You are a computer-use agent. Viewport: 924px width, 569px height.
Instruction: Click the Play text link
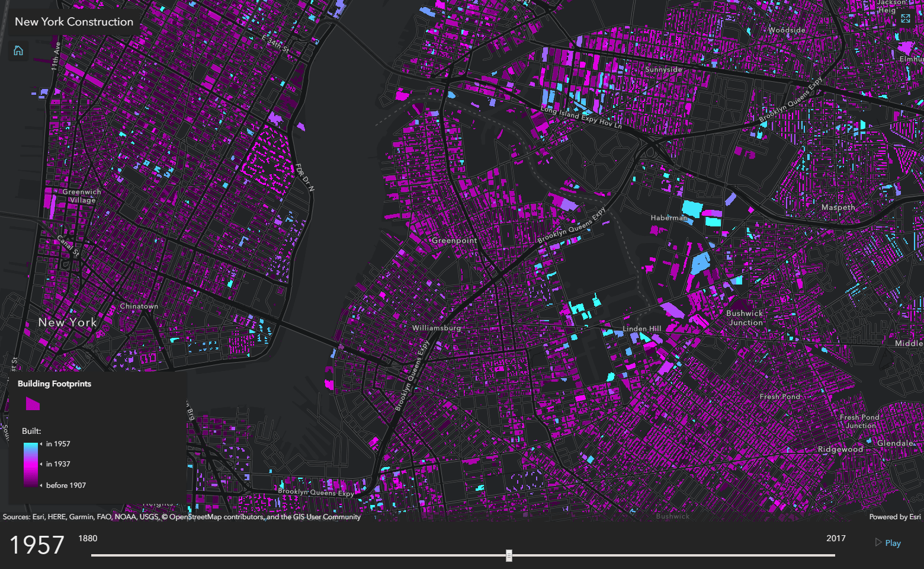point(893,543)
